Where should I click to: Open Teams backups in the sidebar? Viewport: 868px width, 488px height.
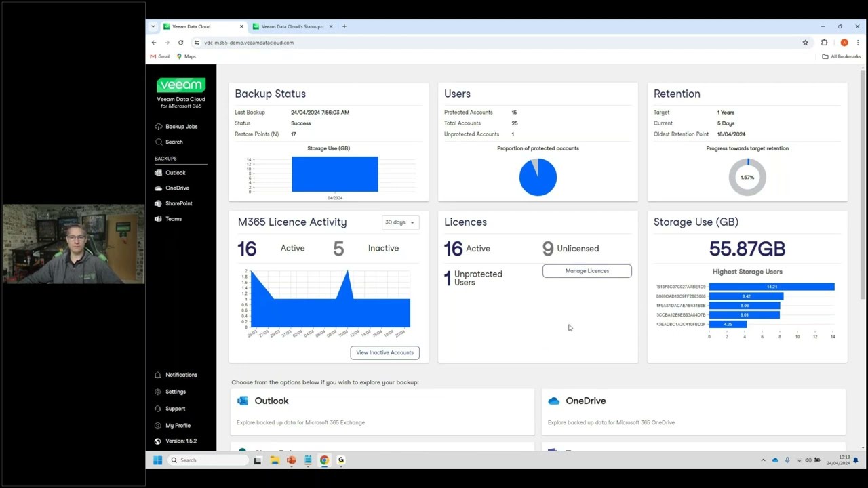click(168, 219)
